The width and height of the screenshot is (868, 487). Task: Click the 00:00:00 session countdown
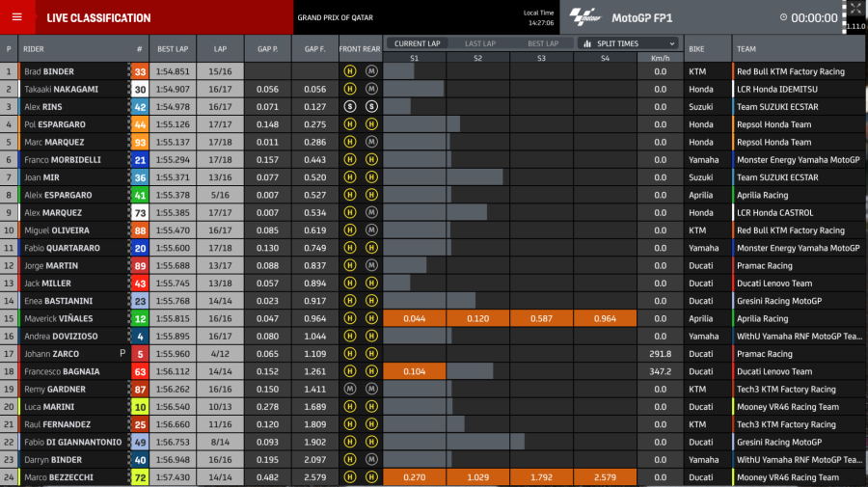tap(814, 17)
